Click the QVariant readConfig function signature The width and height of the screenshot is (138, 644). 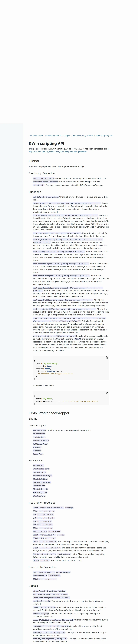click(x=67, y=203)
